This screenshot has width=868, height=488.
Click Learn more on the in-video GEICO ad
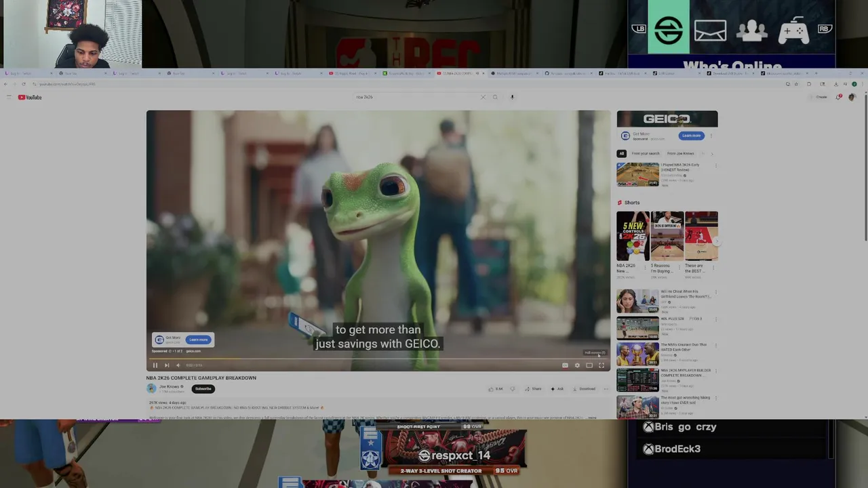pos(199,340)
